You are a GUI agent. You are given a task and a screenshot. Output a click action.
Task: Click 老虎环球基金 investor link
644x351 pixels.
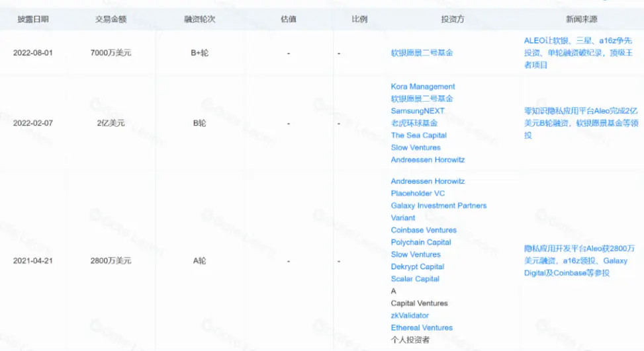(414, 123)
